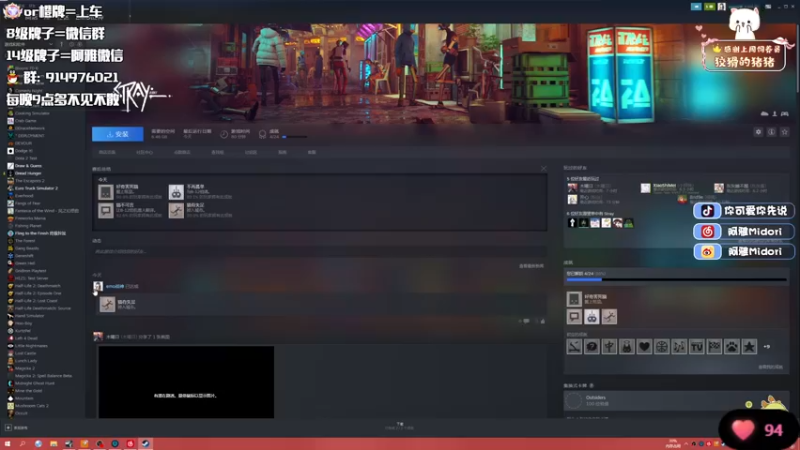Open the black screenshot thumbnail in activity

186,382
